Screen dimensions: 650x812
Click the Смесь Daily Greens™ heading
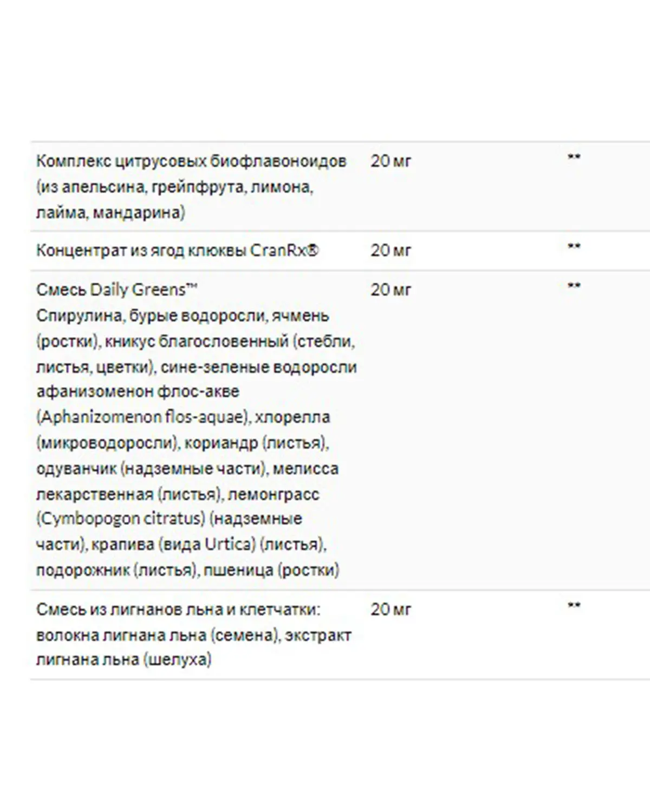(116, 290)
